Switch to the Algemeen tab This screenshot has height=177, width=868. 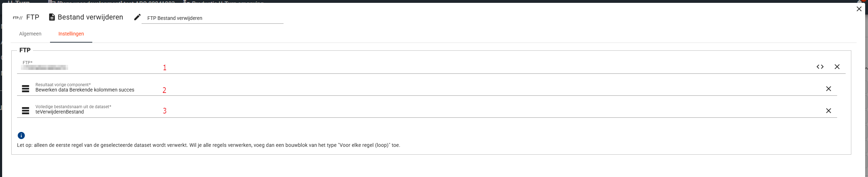[x=30, y=34]
